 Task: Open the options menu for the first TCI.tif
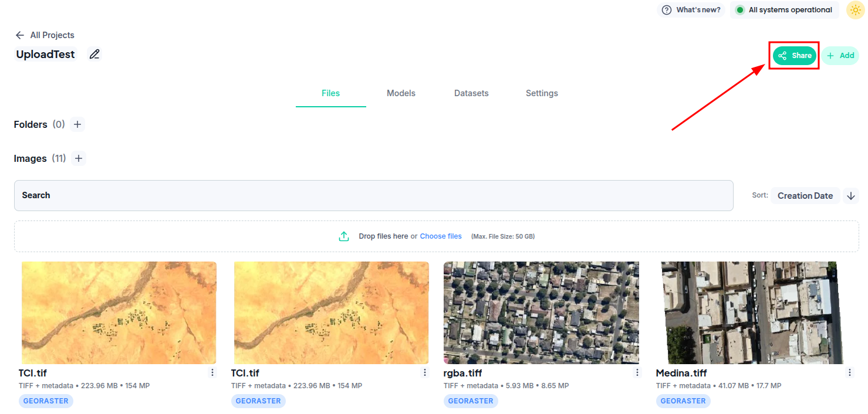click(x=212, y=373)
